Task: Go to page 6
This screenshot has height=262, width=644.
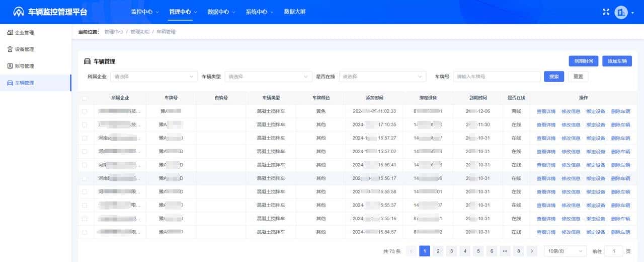Action: pyautogui.click(x=492, y=251)
